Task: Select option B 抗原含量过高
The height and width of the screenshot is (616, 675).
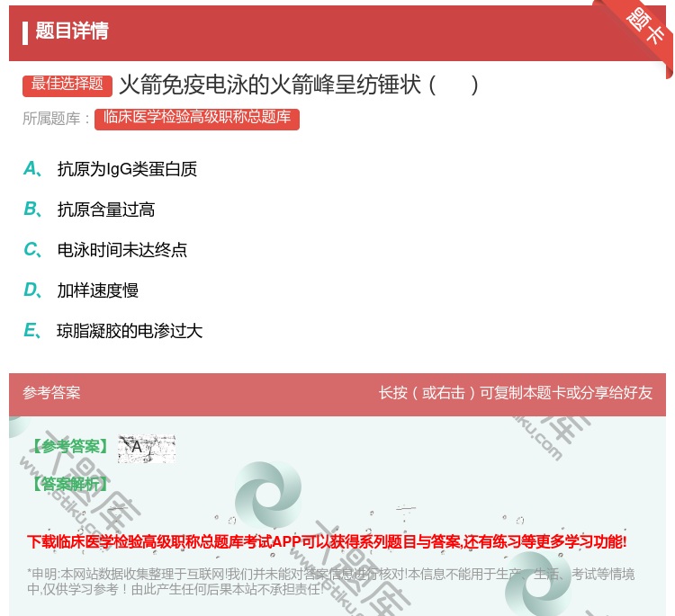Action: [x=89, y=210]
